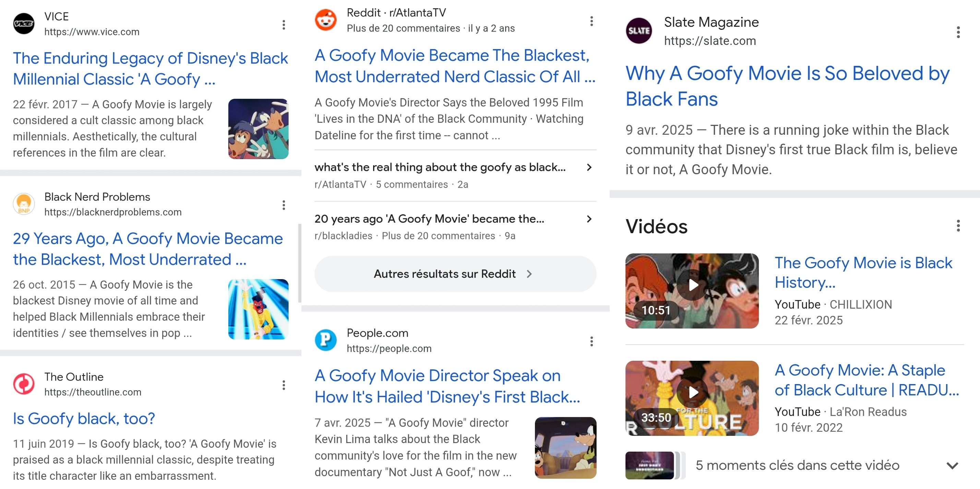
Task: Click the https://slate.com URL text
Action: [x=710, y=40]
